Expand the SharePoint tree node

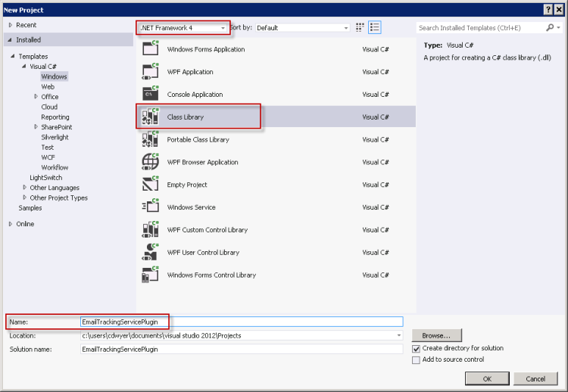(36, 126)
